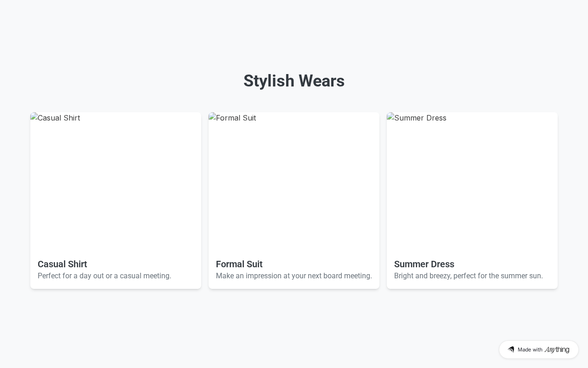588x368 pixels.
Task: Click 'Make an impression' board meeting description
Action: (294, 276)
